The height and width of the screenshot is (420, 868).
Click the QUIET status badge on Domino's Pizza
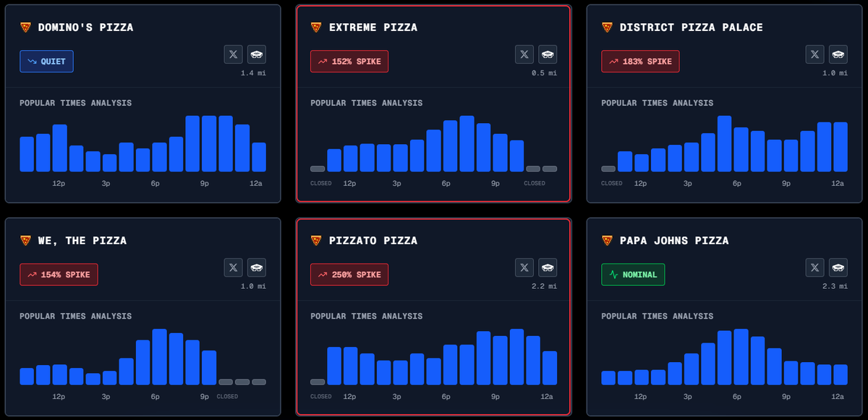pyautogui.click(x=46, y=62)
